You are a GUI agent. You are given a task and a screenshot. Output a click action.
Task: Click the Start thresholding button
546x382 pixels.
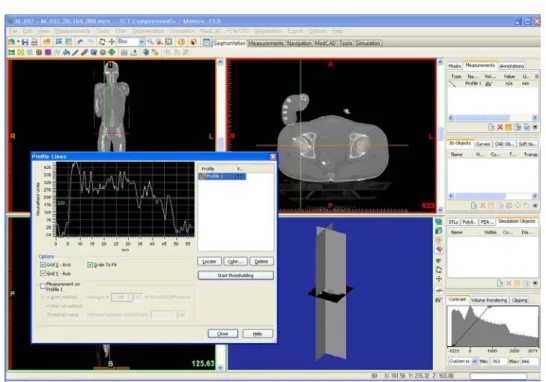point(235,275)
